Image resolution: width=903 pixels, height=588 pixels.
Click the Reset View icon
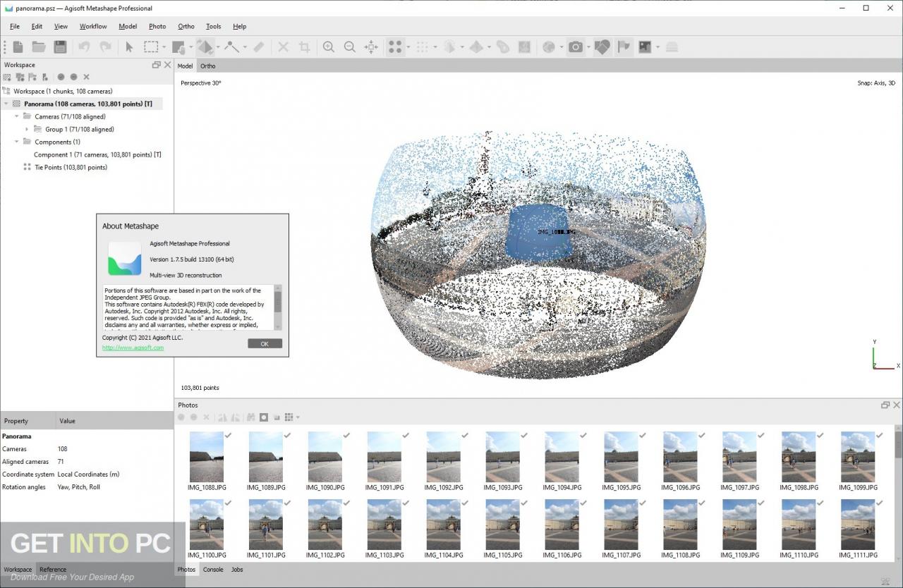(x=371, y=47)
